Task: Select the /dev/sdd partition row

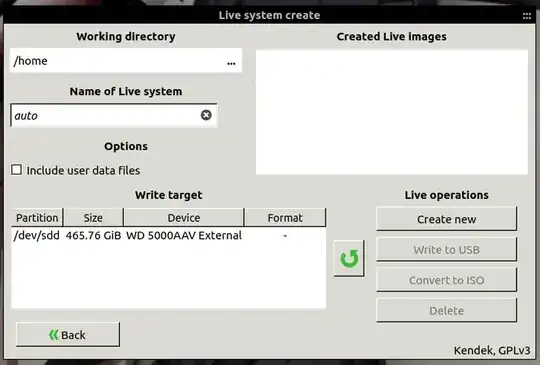Action: pyautogui.click(x=168, y=236)
